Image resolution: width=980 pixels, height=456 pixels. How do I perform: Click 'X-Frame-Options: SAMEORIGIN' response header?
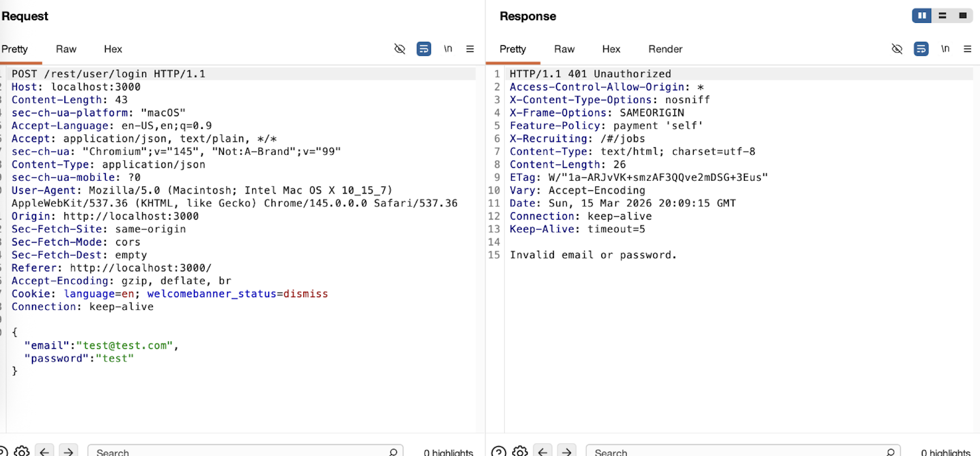point(597,113)
